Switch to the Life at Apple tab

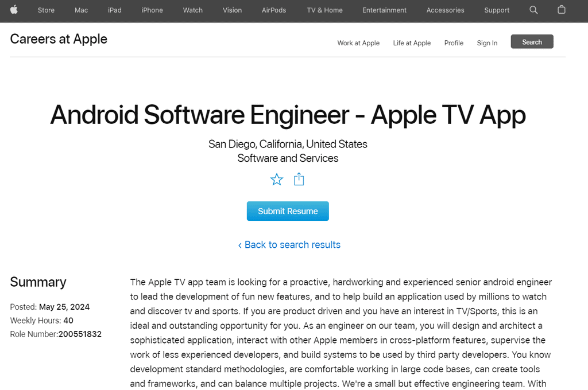point(412,42)
